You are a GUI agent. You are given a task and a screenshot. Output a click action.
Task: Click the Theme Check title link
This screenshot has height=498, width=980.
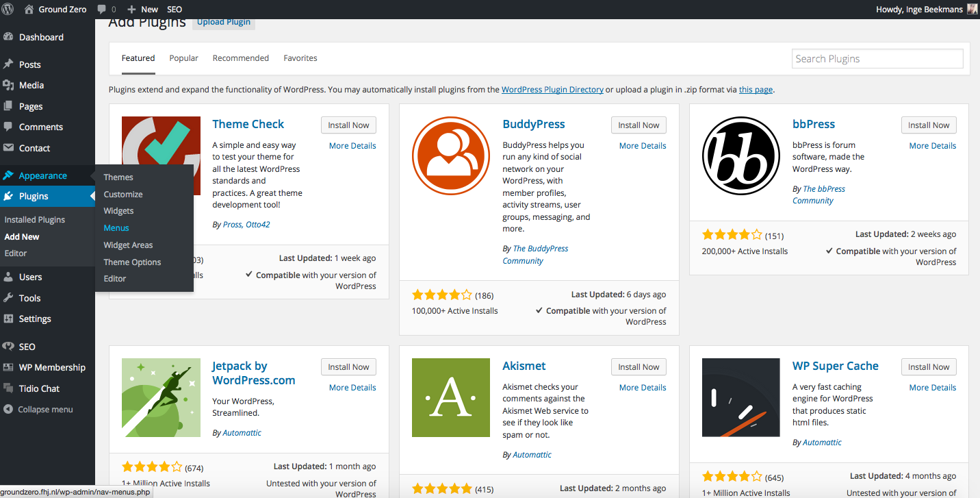pyautogui.click(x=248, y=125)
